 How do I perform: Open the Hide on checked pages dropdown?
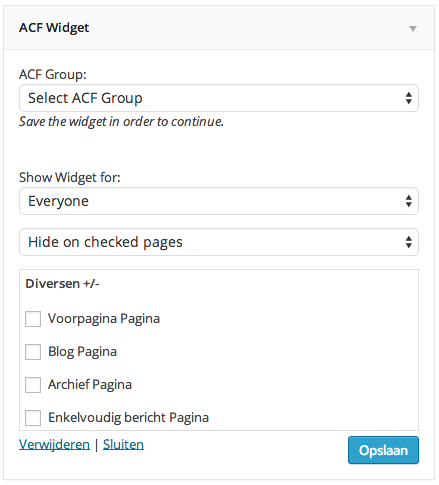(219, 242)
